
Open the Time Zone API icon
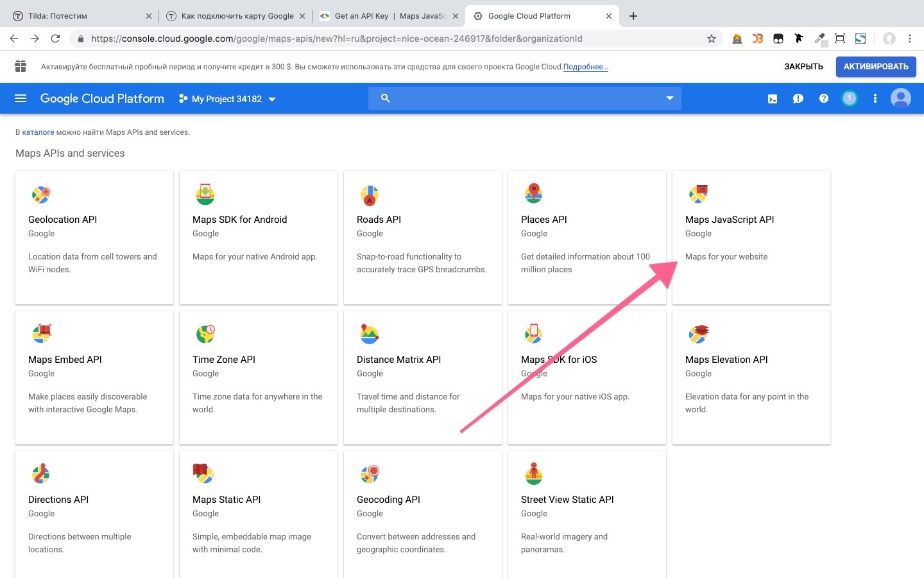[x=205, y=334]
